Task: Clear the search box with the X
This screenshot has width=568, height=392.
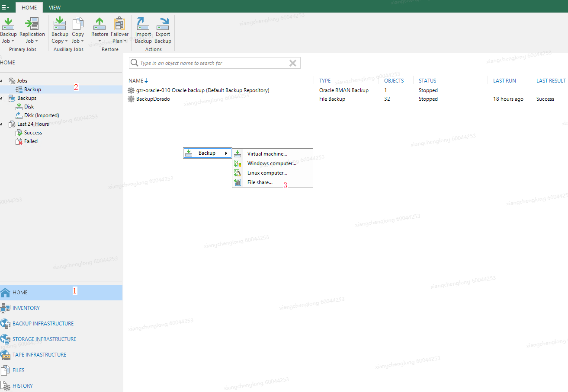Action: (x=293, y=63)
